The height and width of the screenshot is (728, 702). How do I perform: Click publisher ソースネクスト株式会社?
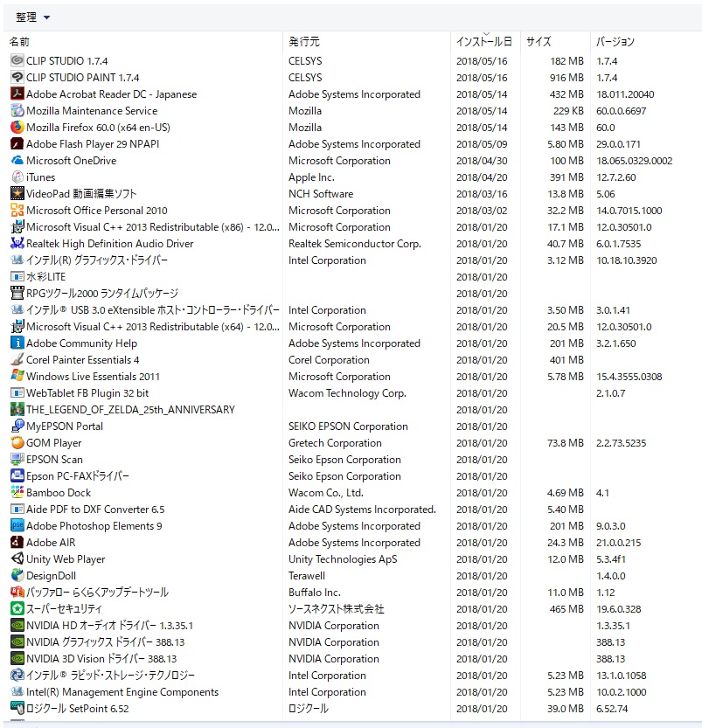point(337,608)
